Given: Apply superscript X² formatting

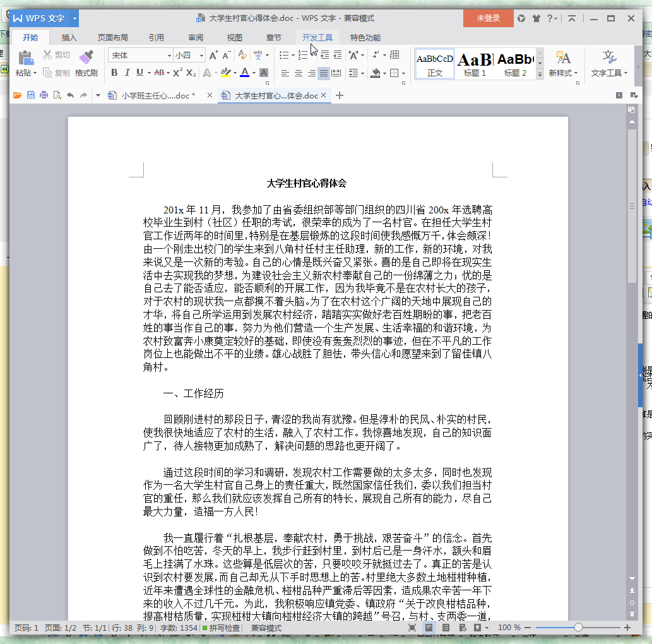Looking at the screenshot, I should (x=177, y=73).
